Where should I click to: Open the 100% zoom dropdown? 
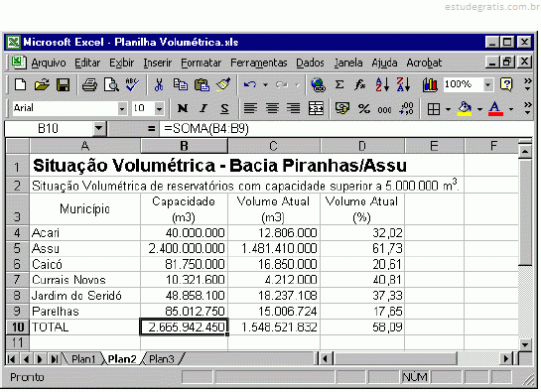pyautogui.click(x=487, y=84)
